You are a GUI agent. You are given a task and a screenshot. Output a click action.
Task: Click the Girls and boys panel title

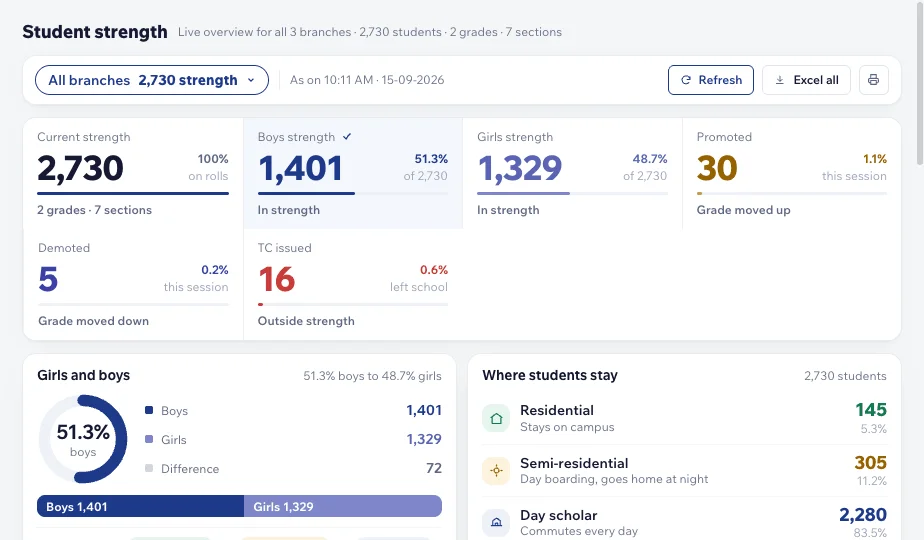point(84,376)
